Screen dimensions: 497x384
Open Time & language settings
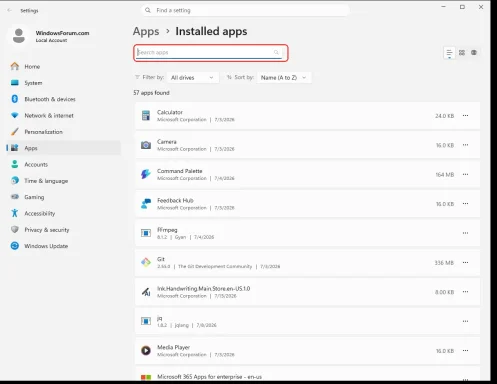(x=63, y=181)
